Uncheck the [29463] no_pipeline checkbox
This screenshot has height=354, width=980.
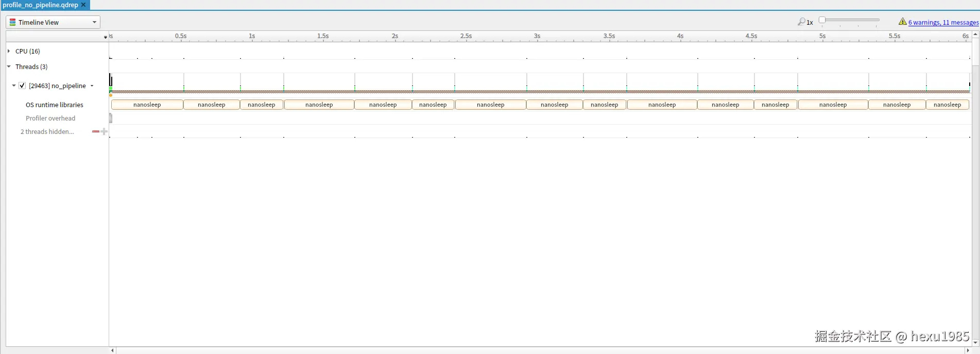22,86
